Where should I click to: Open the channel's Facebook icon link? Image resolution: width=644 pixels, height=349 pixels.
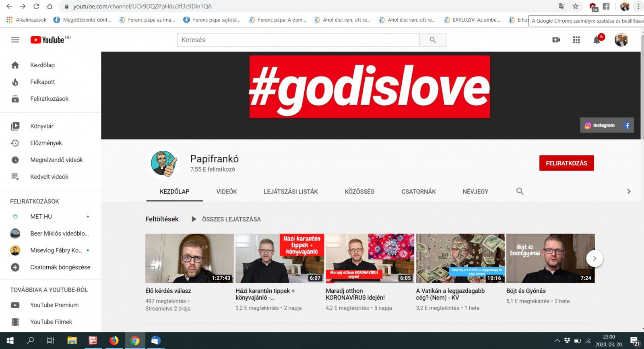627,125
